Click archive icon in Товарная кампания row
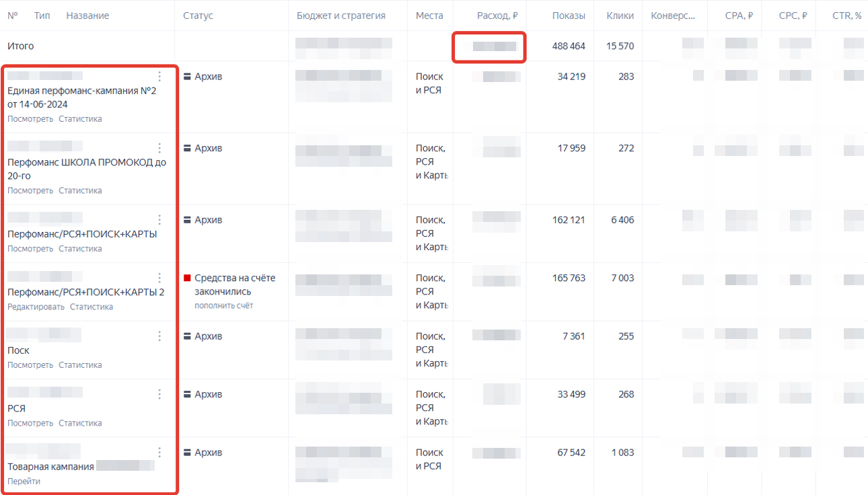This screenshot has width=868, height=495. (188, 453)
